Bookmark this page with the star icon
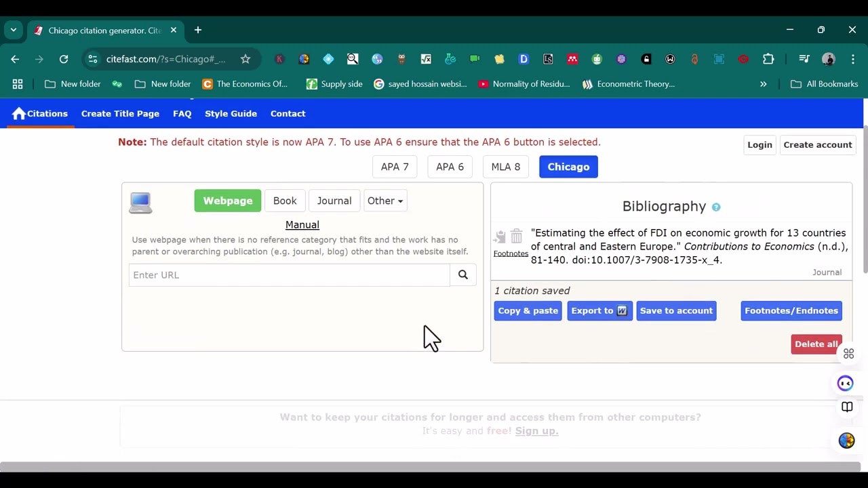The height and width of the screenshot is (488, 868). point(245,59)
